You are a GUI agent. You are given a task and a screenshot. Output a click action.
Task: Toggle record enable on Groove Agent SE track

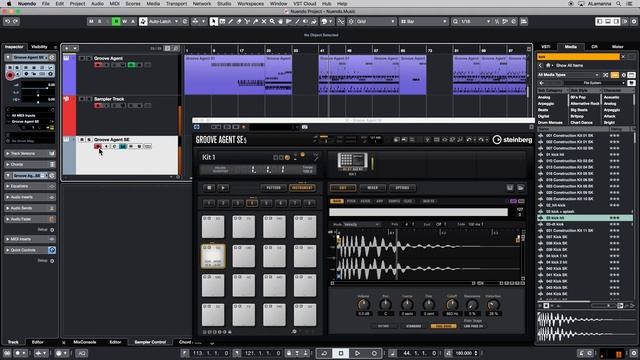[98, 146]
